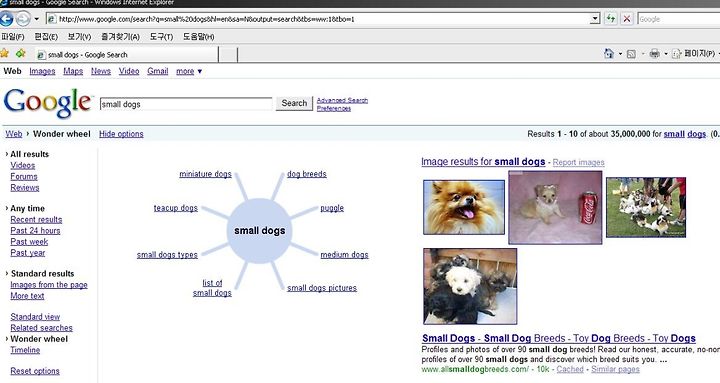Select Images from the page option
This screenshot has width=720, height=383.
tap(49, 285)
